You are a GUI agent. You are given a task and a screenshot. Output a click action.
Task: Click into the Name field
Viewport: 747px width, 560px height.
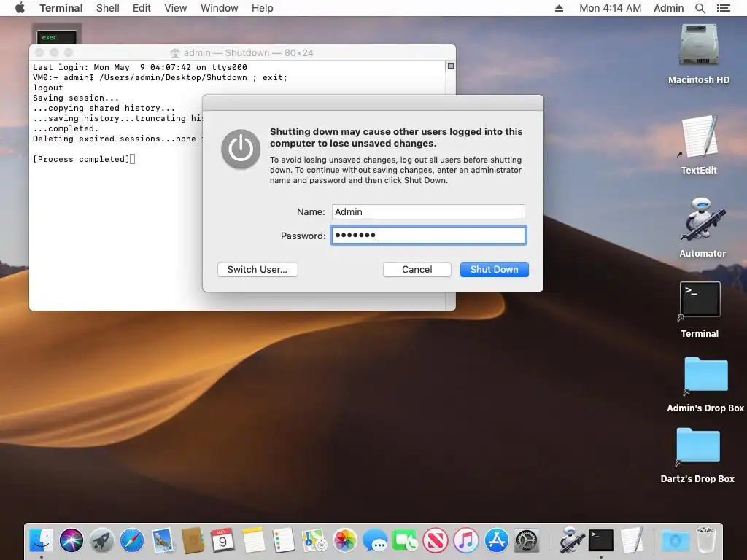(x=428, y=212)
